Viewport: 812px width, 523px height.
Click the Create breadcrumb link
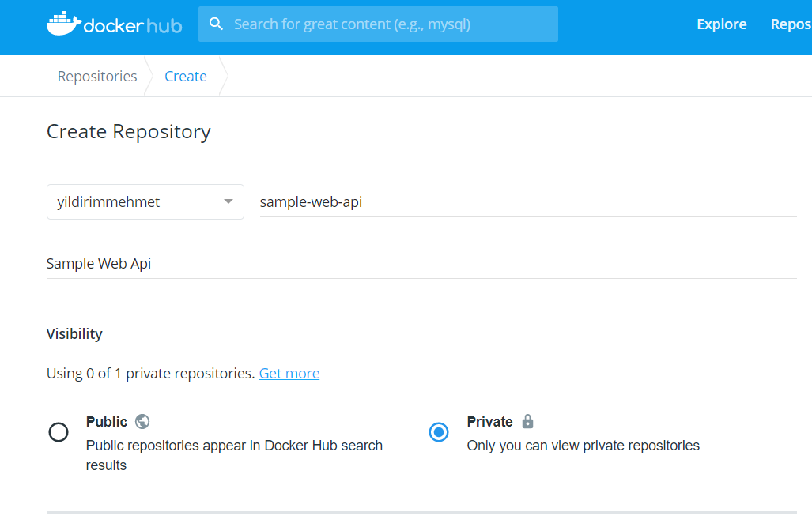click(186, 76)
